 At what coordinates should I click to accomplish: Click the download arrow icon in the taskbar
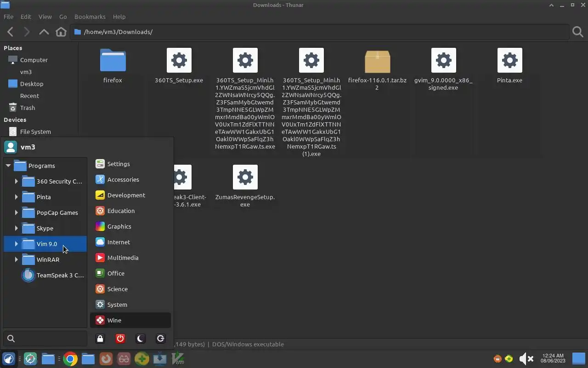click(160, 359)
